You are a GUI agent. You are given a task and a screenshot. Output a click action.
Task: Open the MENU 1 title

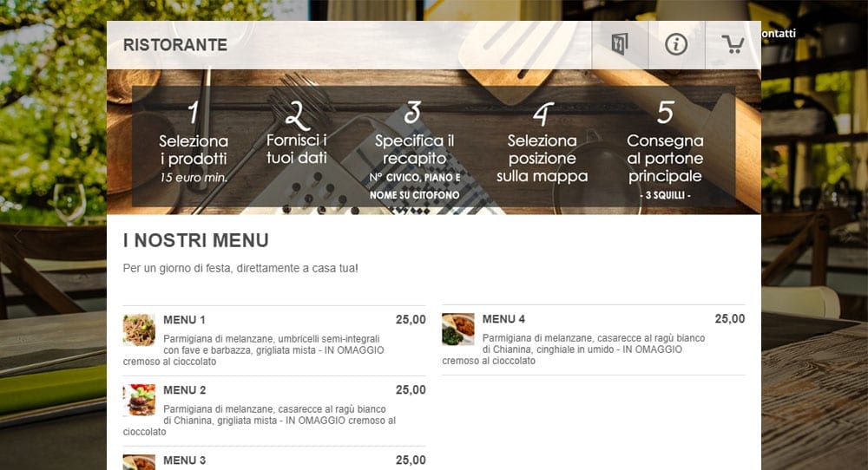[x=184, y=320]
